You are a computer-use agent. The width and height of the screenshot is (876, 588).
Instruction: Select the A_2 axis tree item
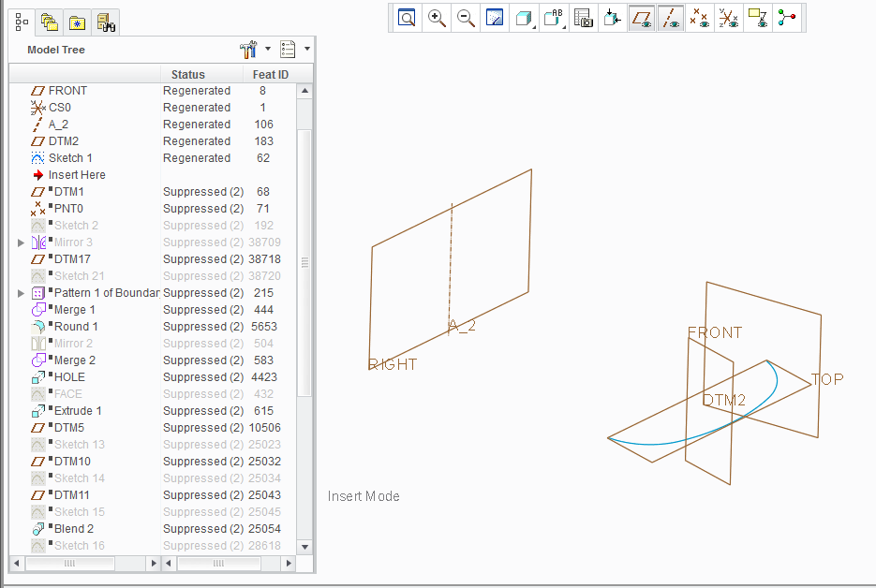[58, 124]
